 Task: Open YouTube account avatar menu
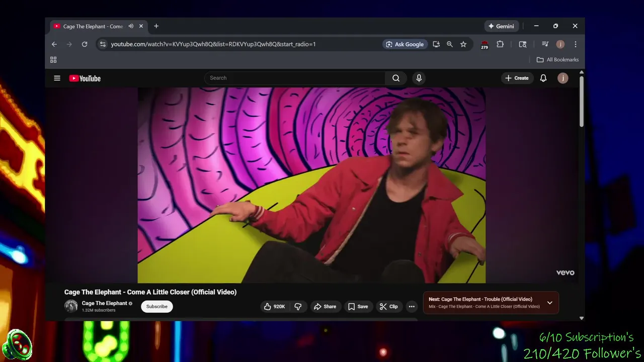pyautogui.click(x=563, y=78)
